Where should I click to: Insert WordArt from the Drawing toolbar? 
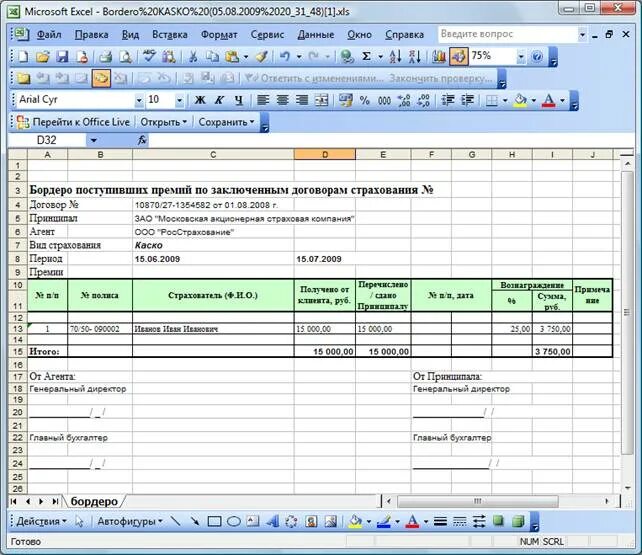[x=272, y=521]
